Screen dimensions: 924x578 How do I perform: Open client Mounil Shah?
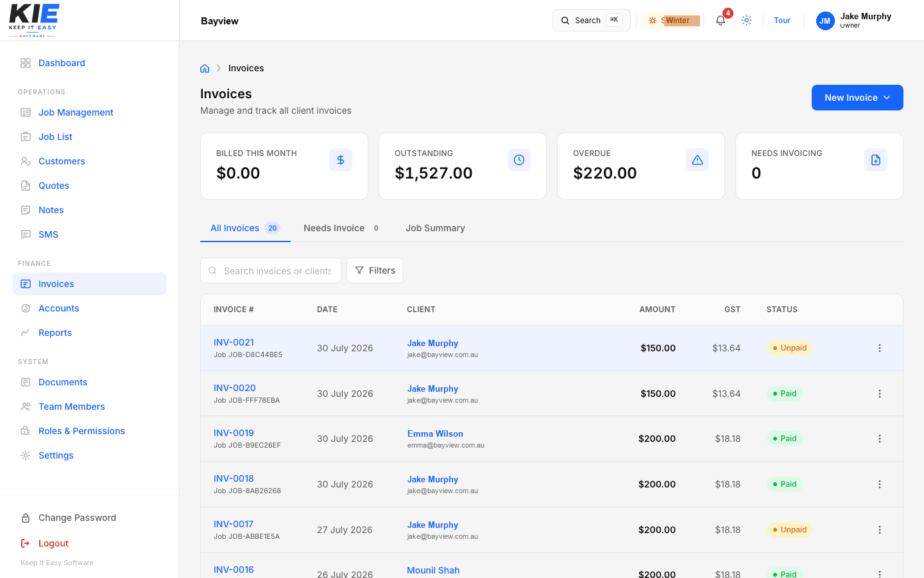coord(433,570)
